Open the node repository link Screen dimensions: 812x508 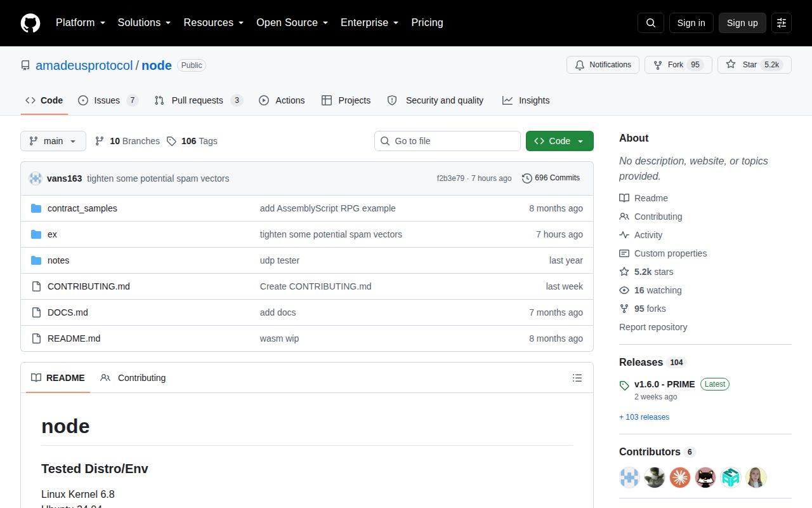pos(157,65)
